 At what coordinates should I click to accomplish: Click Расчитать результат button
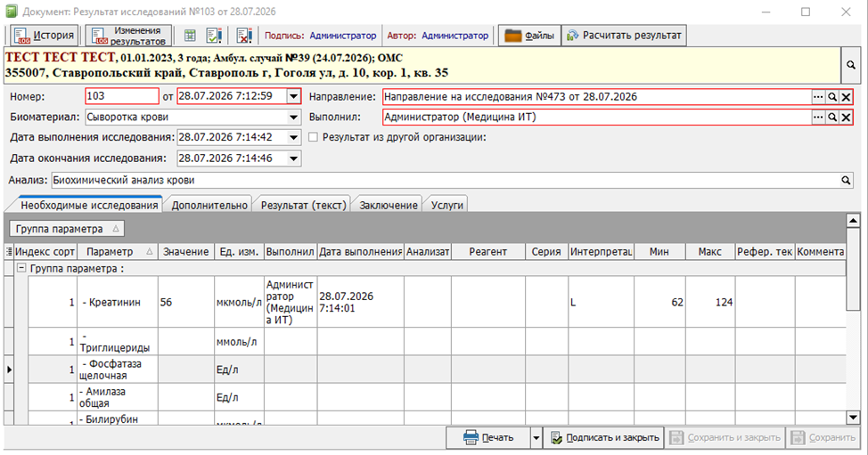pyautogui.click(x=624, y=36)
